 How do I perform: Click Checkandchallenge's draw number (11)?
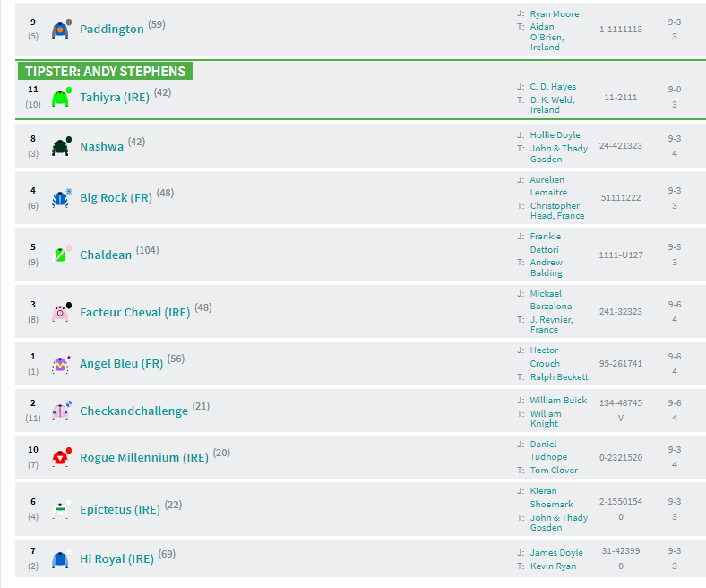[33, 419]
